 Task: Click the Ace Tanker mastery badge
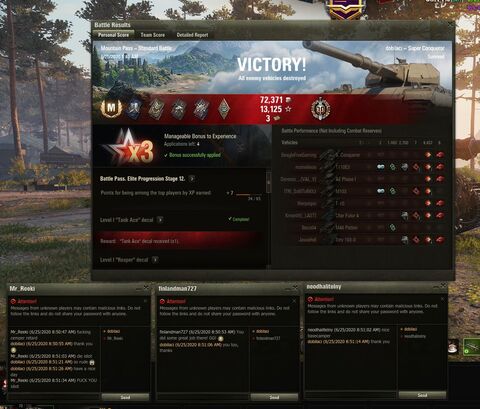111,108
